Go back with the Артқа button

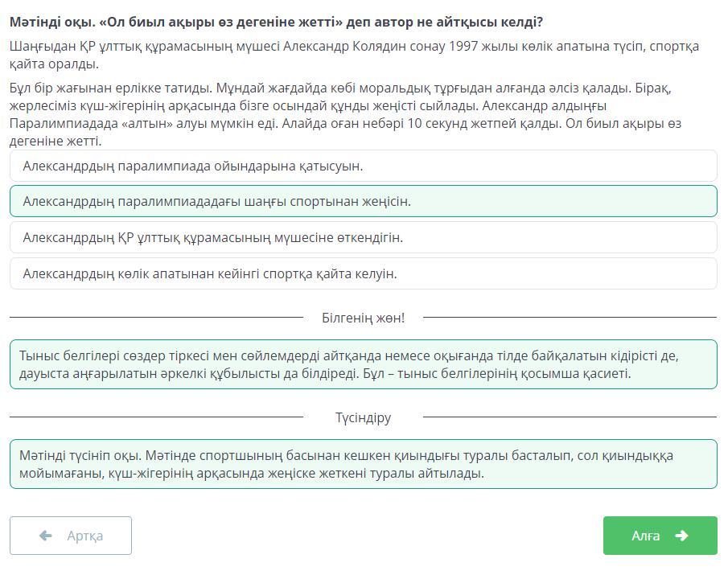(71, 536)
